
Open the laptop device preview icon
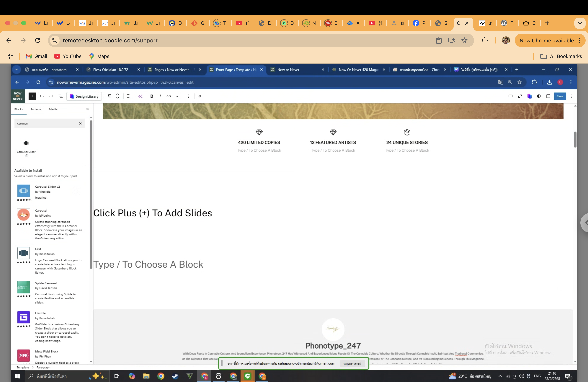[x=510, y=96]
